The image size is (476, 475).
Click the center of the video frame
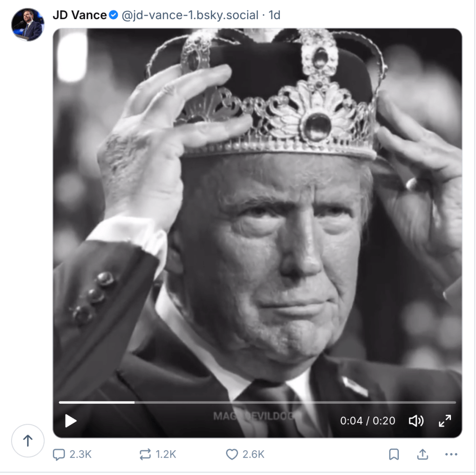point(257,233)
